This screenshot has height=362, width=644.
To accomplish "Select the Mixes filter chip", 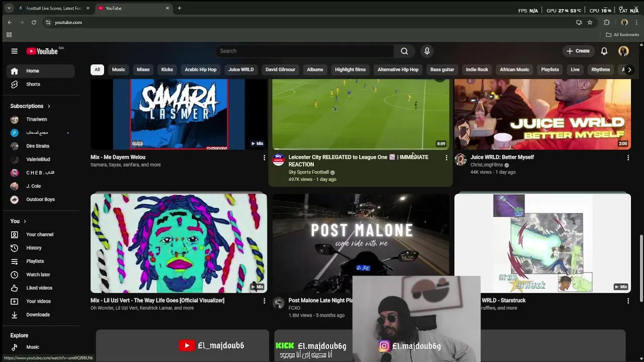I will (x=143, y=70).
